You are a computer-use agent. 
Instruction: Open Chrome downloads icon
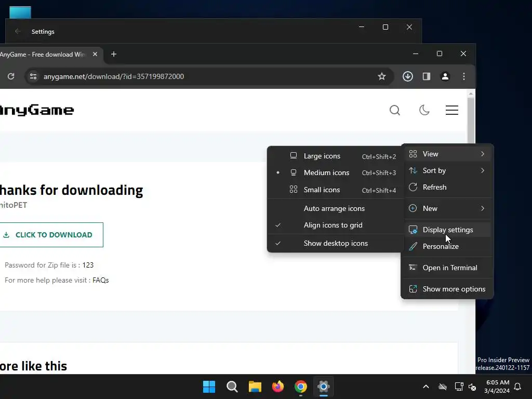click(x=407, y=76)
